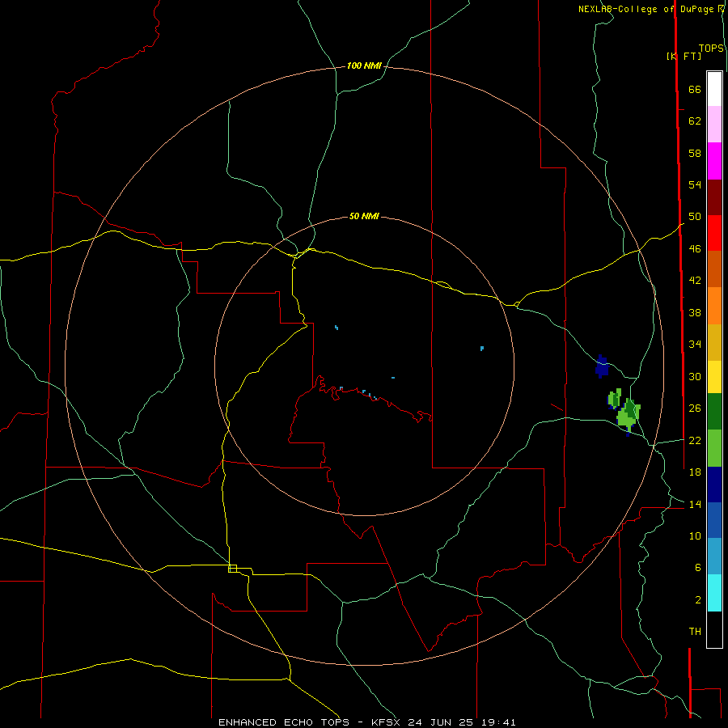Click the 50 legend value

tap(695, 216)
